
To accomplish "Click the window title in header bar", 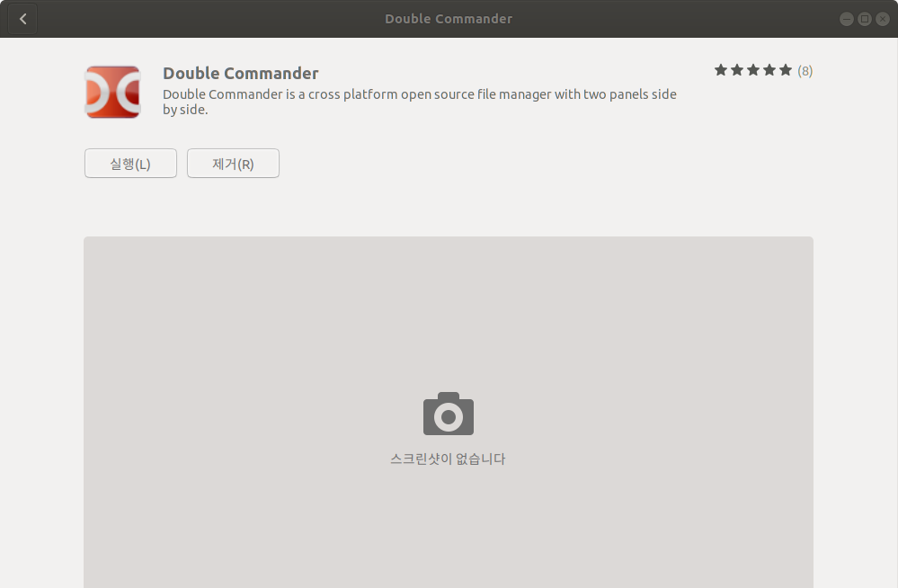I will point(449,19).
